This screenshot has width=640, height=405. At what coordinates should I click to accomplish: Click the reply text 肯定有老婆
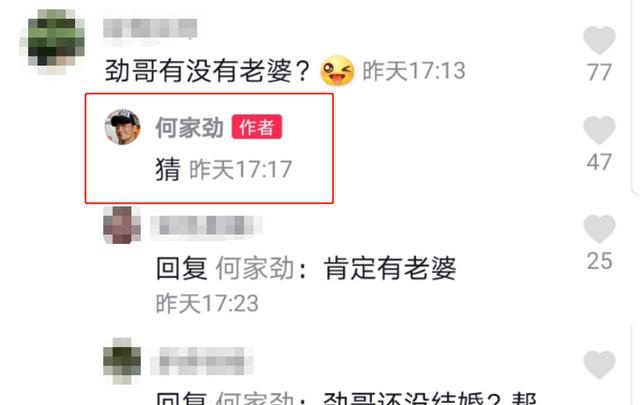[x=390, y=268]
